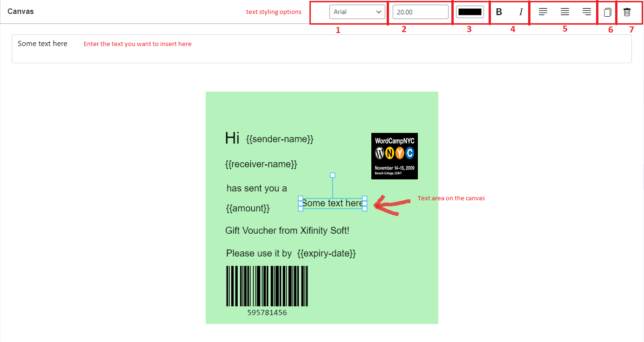The width and height of the screenshot is (644, 342).
Task: Toggle bold text formatting
Action: pos(499,12)
